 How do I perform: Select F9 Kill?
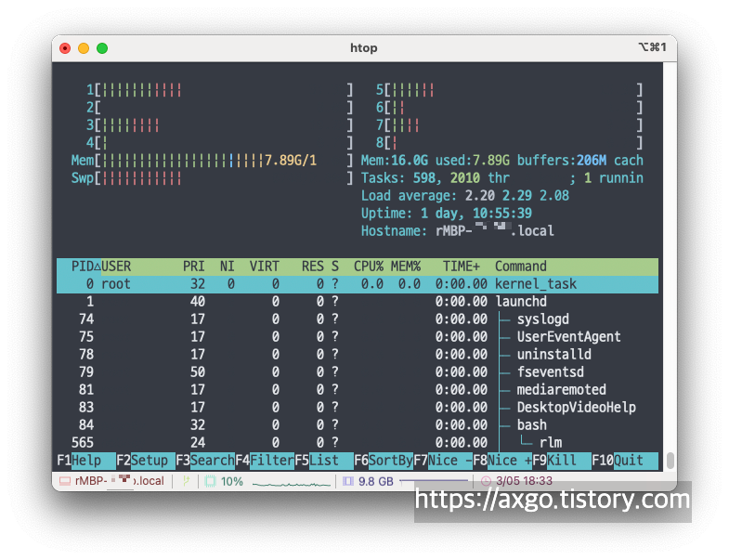point(562,461)
